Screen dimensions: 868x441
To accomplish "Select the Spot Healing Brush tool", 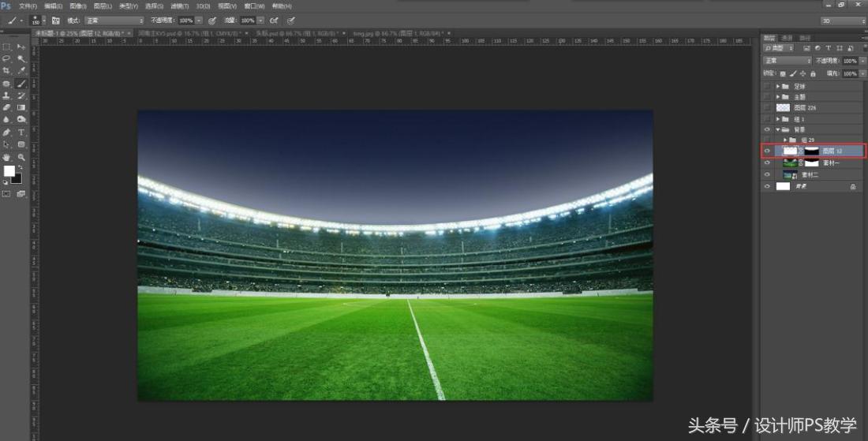I will 6,84.
